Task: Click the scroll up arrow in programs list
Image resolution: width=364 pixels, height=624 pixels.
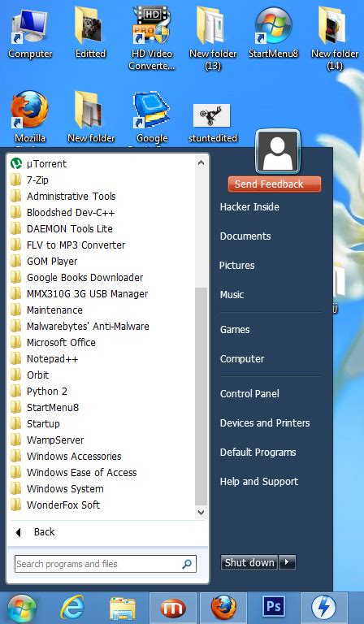Action: (x=201, y=162)
